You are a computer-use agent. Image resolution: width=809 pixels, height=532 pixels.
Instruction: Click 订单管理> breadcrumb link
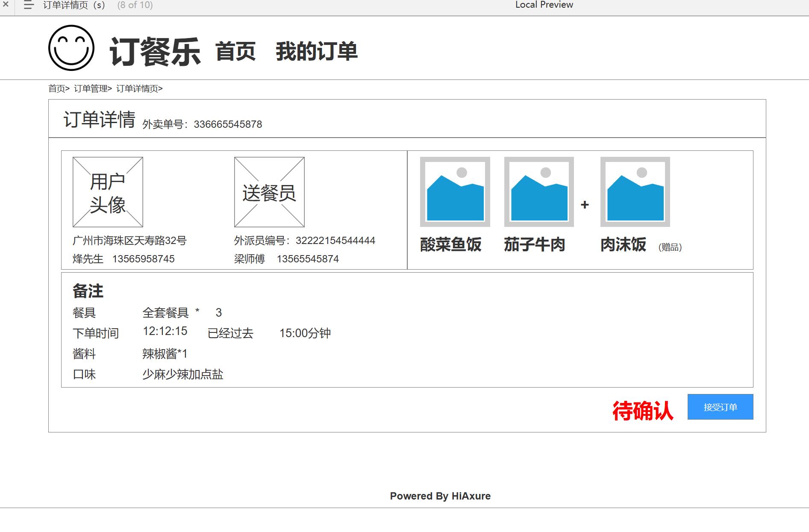93,88
